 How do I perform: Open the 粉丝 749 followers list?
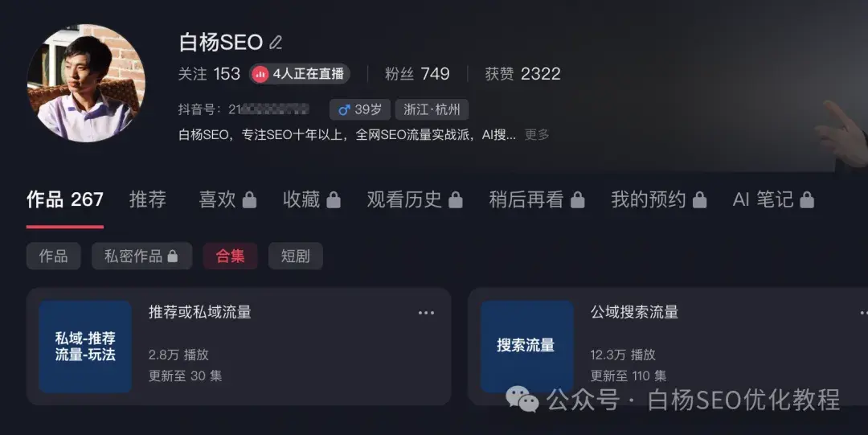[x=417, y=74]
